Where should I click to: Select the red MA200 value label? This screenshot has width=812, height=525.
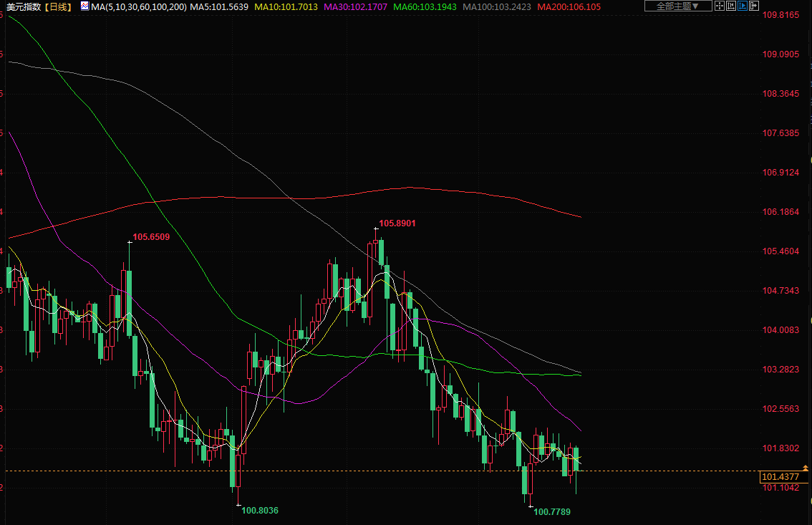[x=569, y=6]
